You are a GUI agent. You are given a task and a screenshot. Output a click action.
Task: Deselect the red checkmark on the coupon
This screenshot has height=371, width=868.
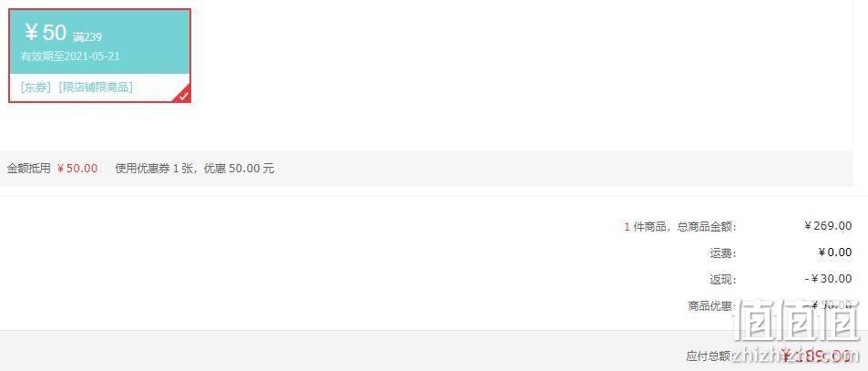tap(183, 95)
